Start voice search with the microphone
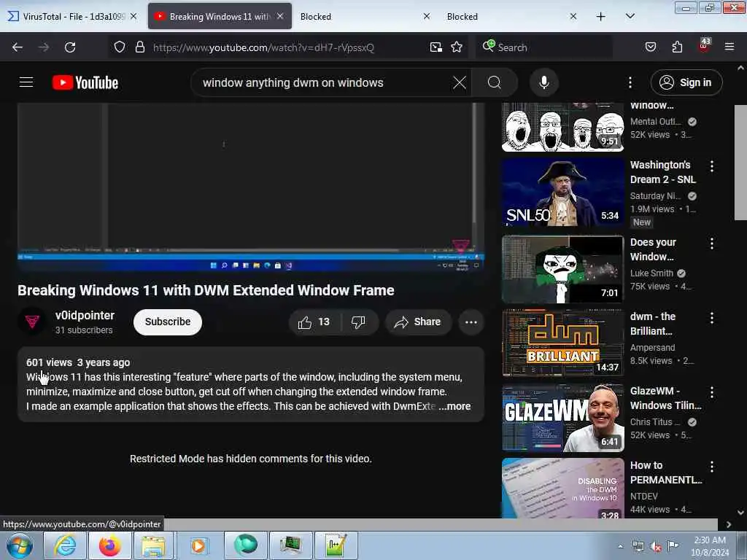This screenshot has width=747, height=560. [x=543, y=82]
